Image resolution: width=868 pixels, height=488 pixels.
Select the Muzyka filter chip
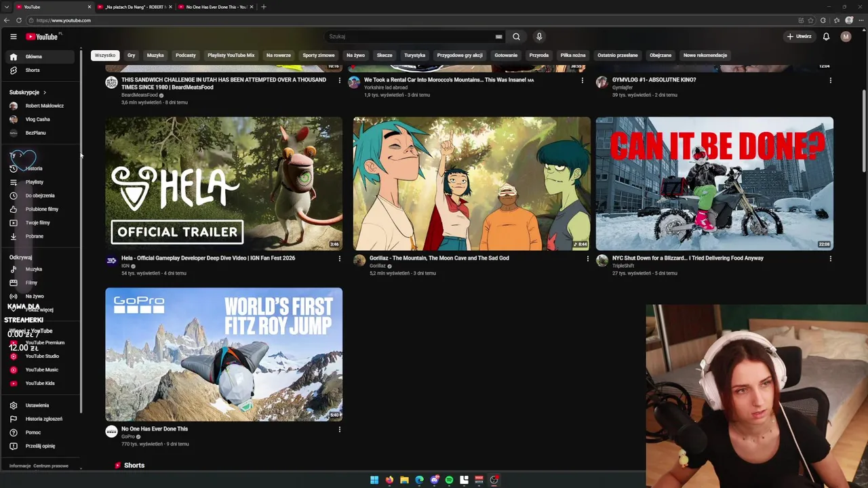point(155,56)
